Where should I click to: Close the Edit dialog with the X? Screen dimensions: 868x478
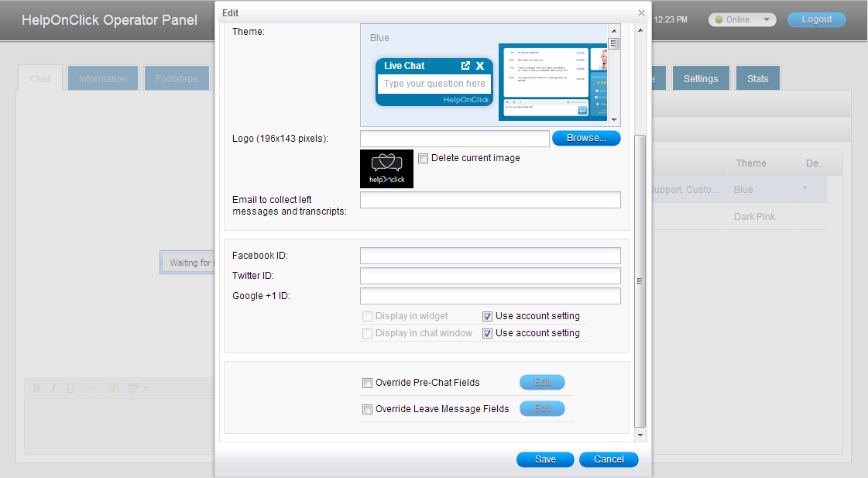tap(641, 12)
